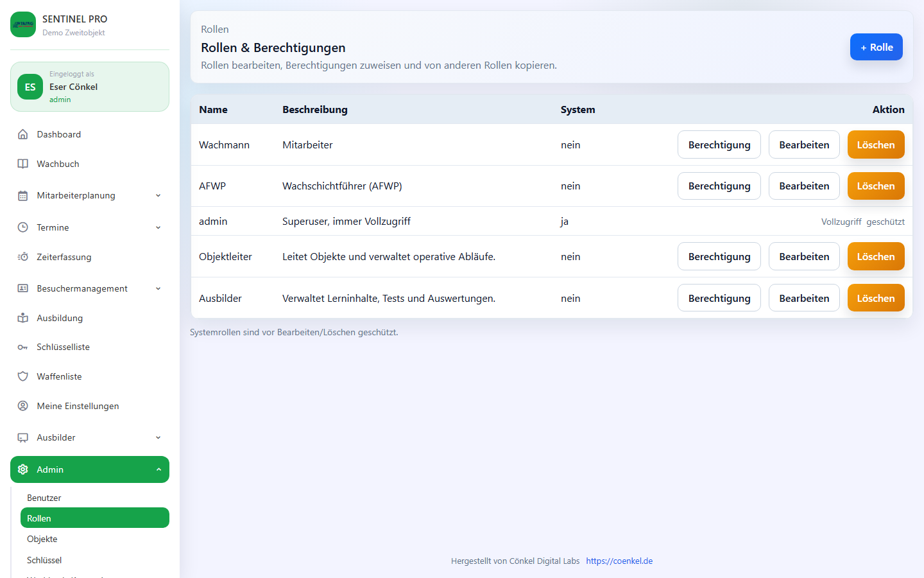Open Benutzer under Admin menu
The height and width of the screenshot is (578, 924).
(x=44, y=498)
